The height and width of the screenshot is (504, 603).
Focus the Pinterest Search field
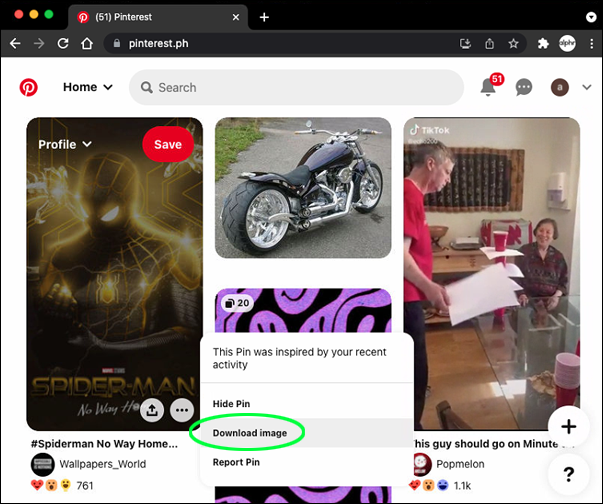point(296,87)
